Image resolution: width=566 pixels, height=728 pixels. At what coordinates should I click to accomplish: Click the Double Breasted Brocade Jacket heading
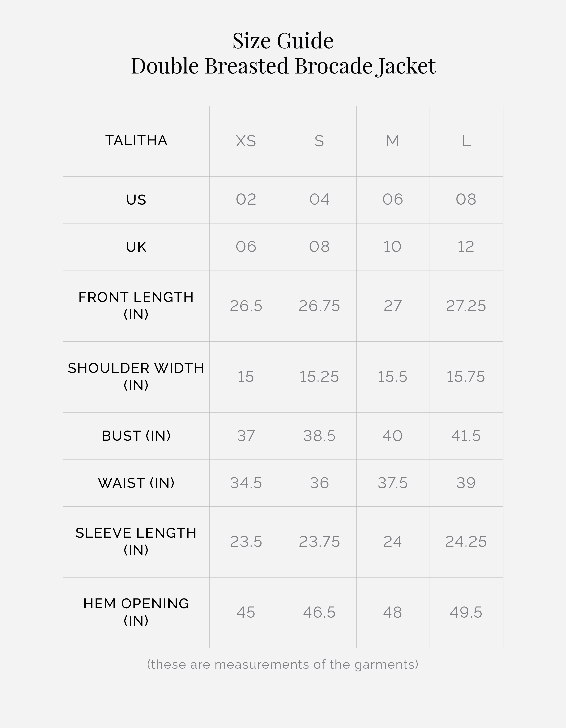click(283, 66)
